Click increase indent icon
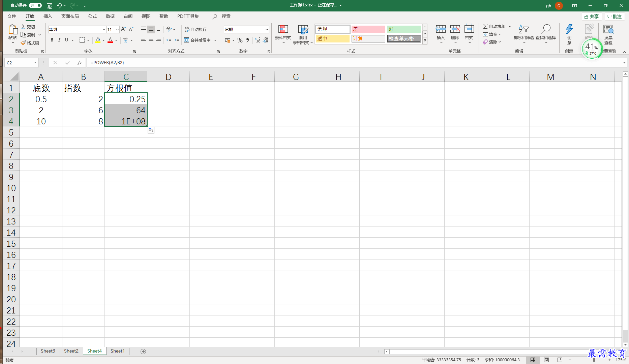This screenshot has height=364, width=629. 176,40
